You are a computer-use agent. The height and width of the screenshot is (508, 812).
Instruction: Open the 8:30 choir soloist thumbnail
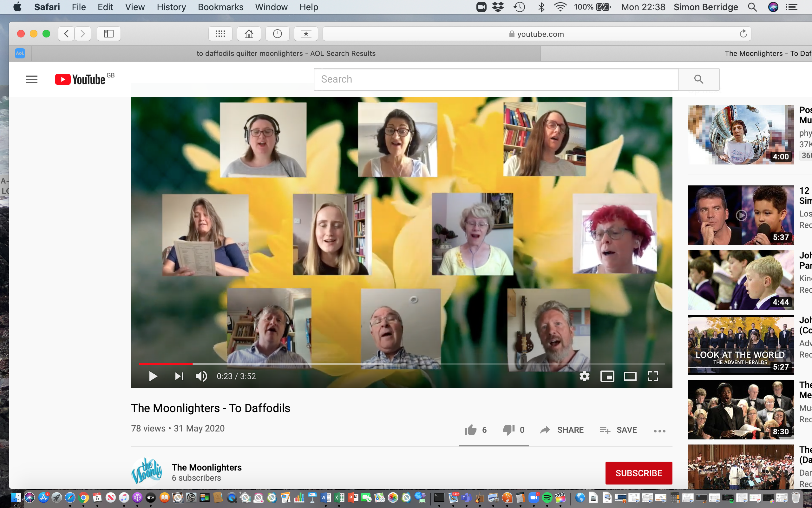[x=741, y=410]
